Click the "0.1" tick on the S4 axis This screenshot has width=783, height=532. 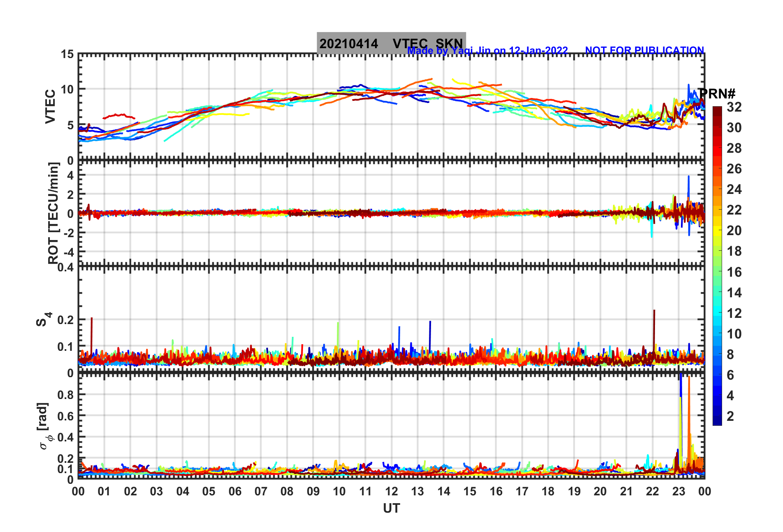point(66,347)
